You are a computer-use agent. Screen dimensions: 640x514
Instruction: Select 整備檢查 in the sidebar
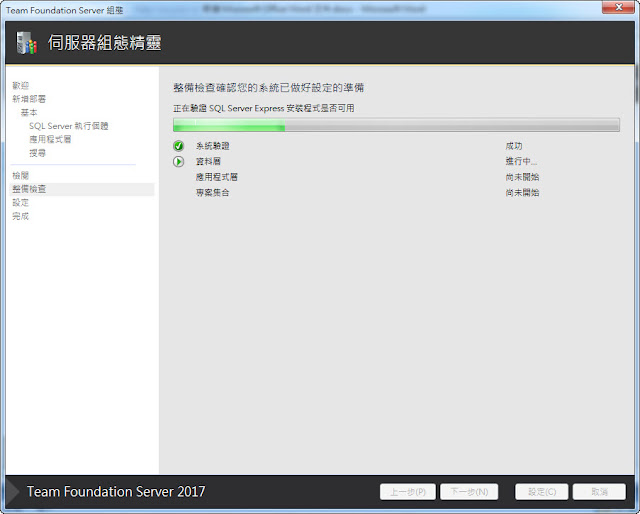click(82, 189)
